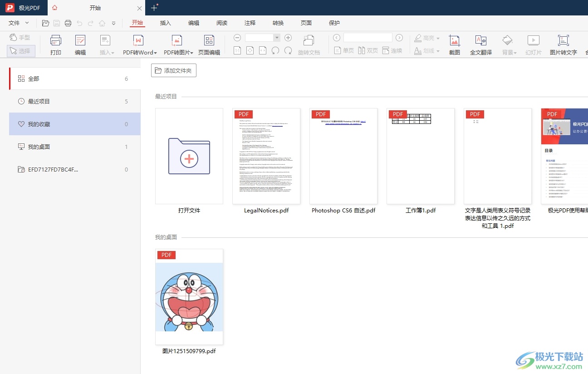
Task: Expand the PDF转图片 dropdown arrow
Action: pos(192,53)
